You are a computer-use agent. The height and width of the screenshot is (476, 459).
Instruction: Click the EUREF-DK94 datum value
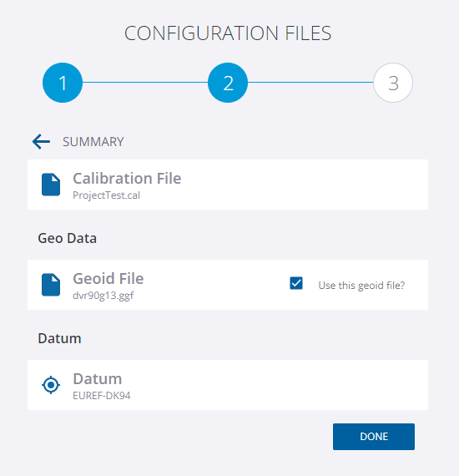point(102,396)
